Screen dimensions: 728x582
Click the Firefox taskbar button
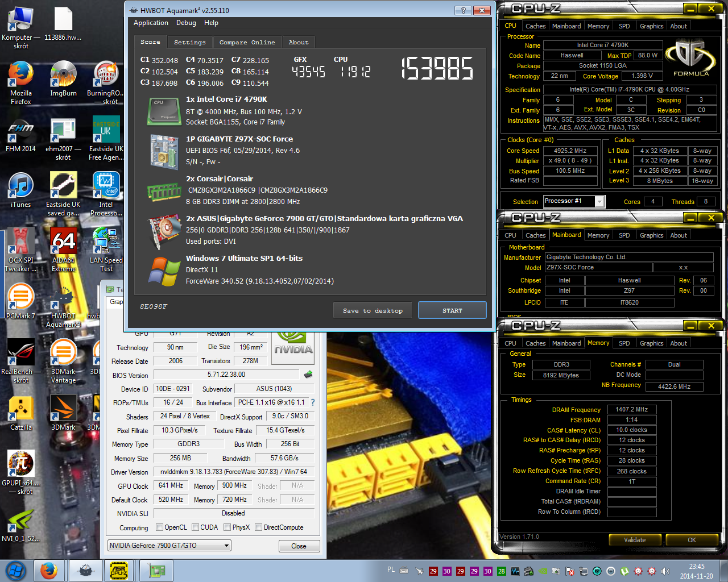point(49,571)
